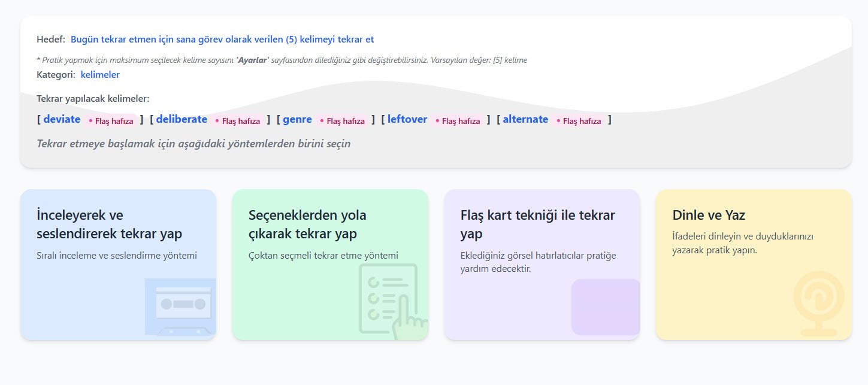Select the word 'leftover'

pyautogui.click(x=407, y=119)
